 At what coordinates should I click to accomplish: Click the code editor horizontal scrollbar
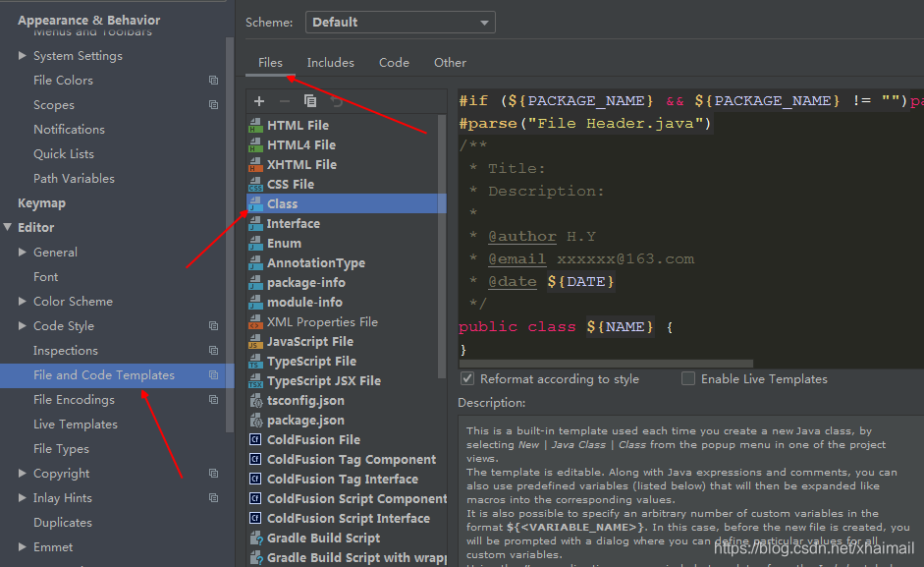[x=606, y=364]
